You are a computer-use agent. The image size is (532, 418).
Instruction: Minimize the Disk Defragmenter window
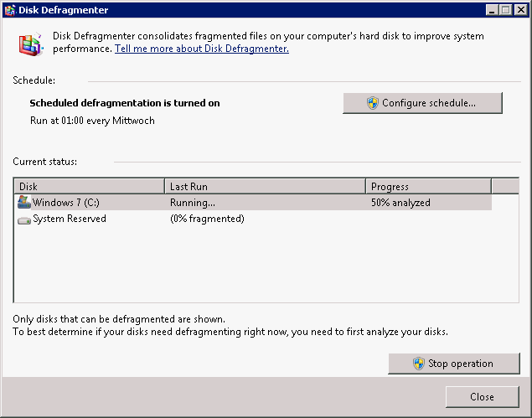click(x=491, y=10)
